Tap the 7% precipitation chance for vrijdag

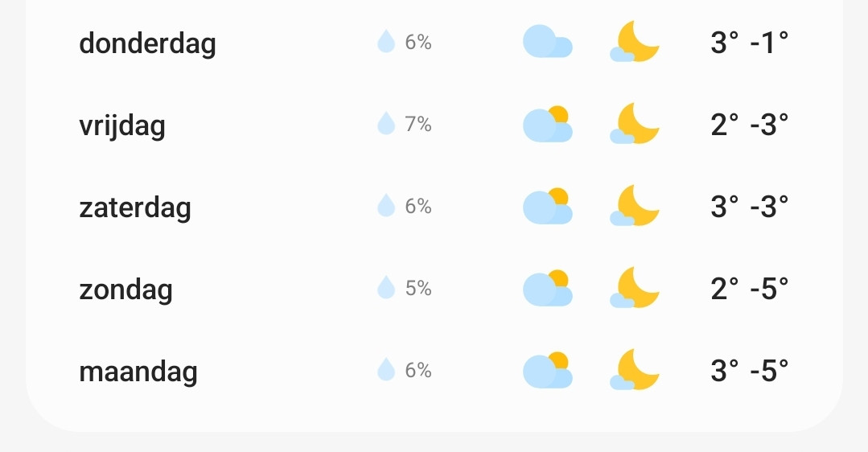coord(418,124)
